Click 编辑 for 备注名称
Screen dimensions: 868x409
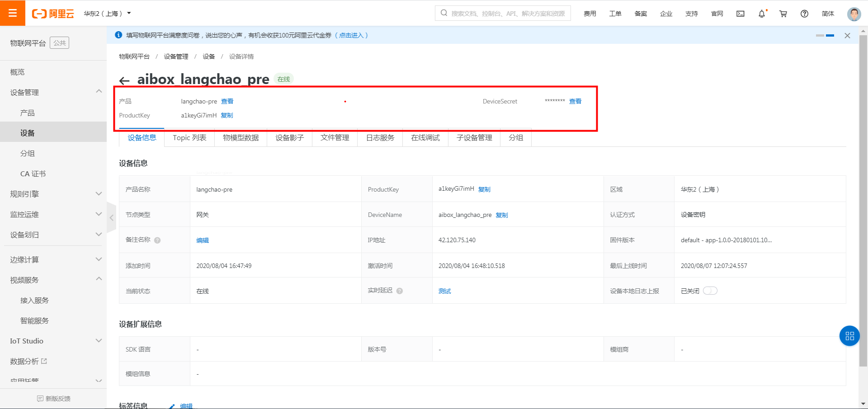click(203, 240)
